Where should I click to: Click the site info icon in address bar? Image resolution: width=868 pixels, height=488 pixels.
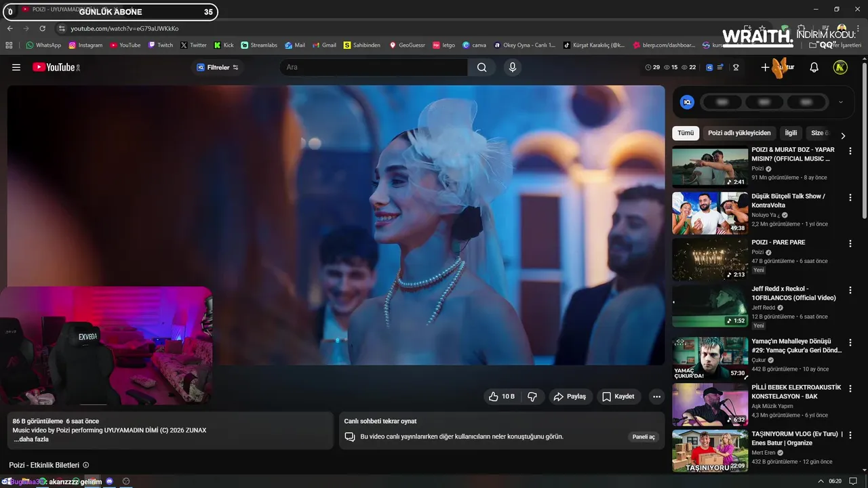pos(62,28)
